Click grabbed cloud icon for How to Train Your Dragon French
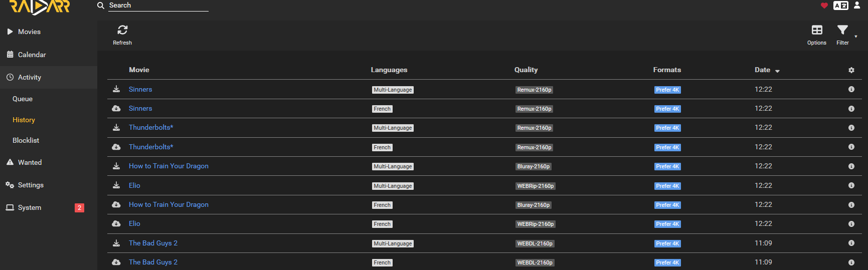 pos(116,204)
